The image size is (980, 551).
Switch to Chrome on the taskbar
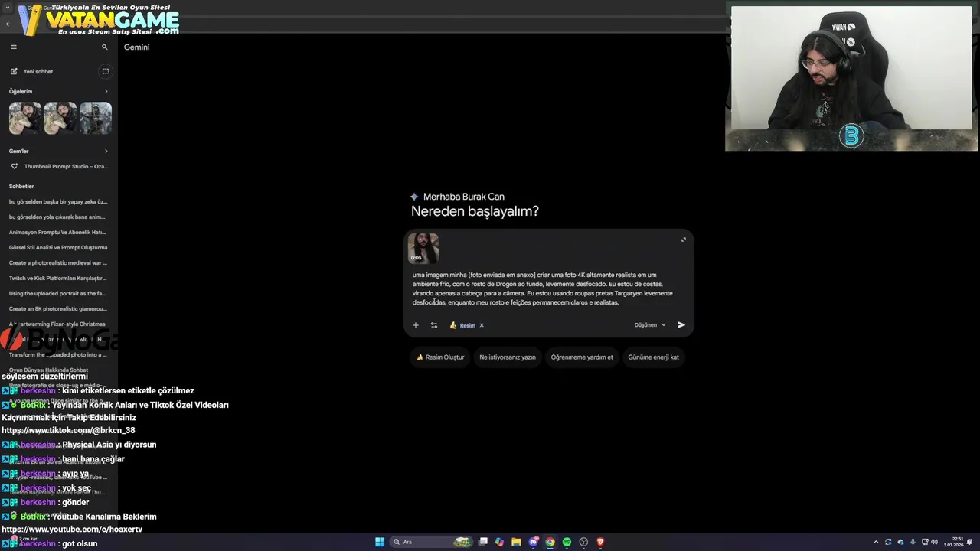pyautogui.click(x=550, y=542)
